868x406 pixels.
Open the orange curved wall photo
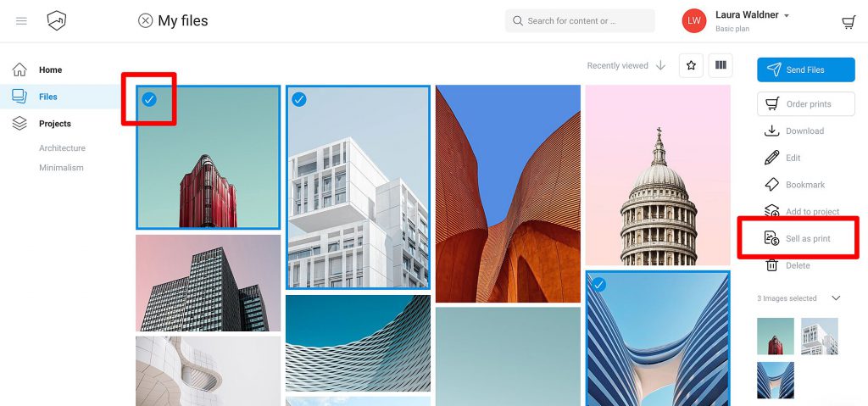click(508, 193)
